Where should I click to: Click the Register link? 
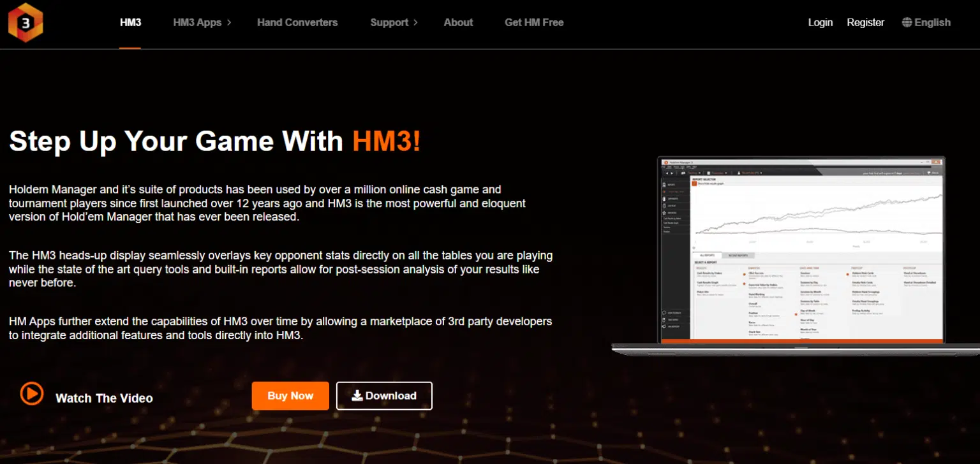[865, 22]
